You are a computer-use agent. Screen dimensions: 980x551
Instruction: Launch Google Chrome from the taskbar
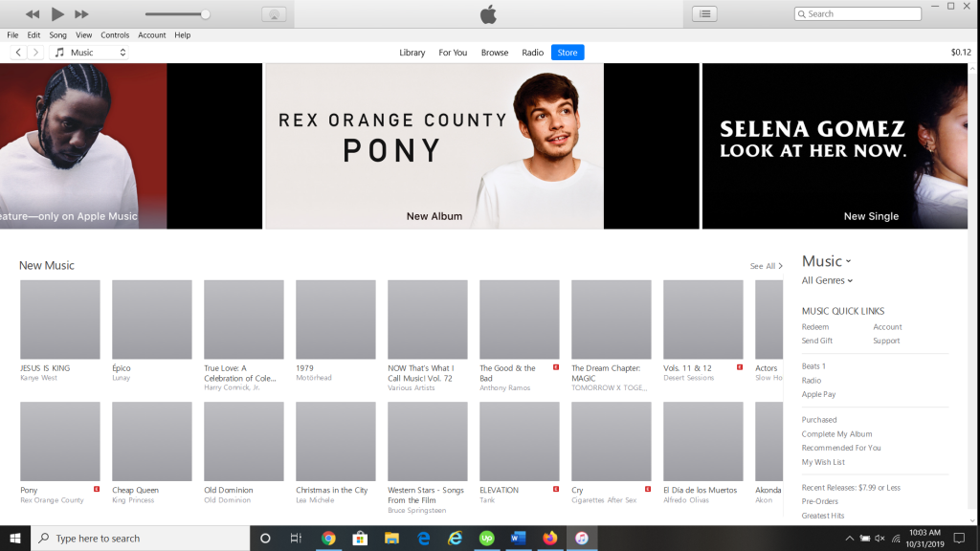328,538
